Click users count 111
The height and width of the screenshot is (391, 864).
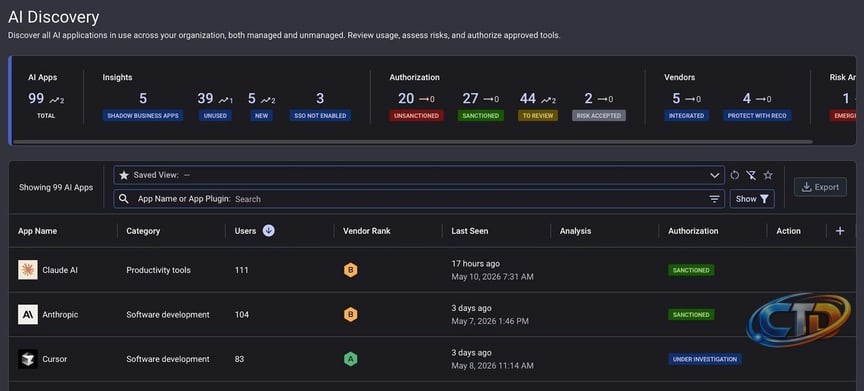click(241, 270)
